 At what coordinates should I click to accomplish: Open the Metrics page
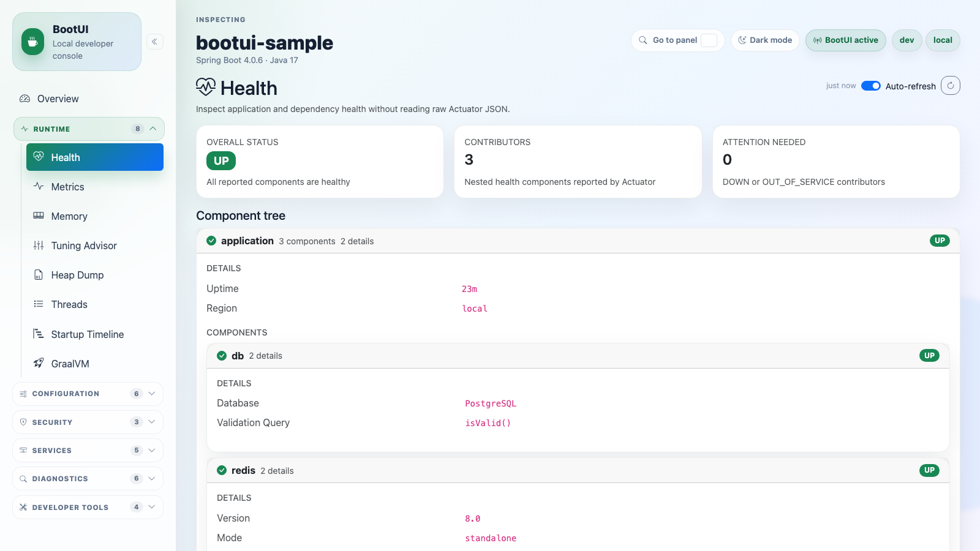click(94, 187)
